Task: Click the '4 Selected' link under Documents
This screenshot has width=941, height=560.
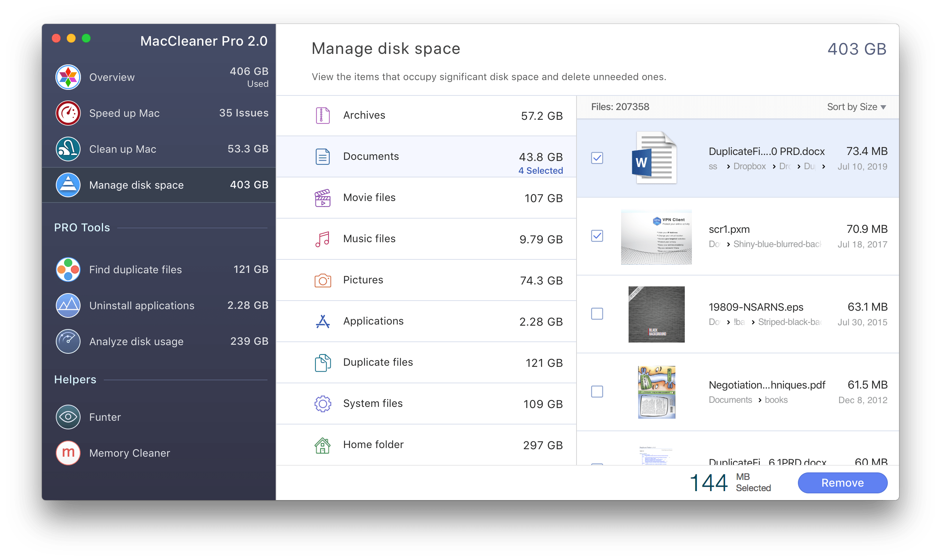Action: [x=540, y=171]
